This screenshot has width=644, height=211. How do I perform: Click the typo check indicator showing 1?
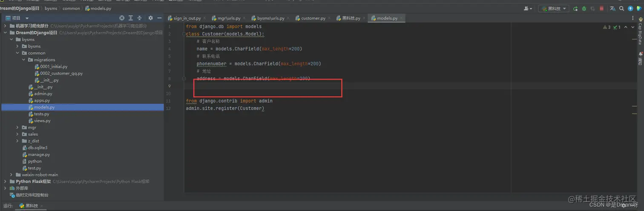(617, 27)
